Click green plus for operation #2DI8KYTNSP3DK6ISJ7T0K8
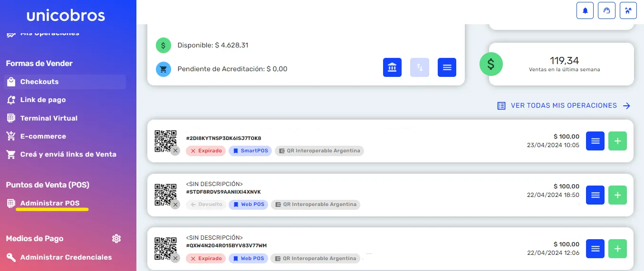Image resolution: width=644 pixels, height=271 pixels. tap(618, 141)
